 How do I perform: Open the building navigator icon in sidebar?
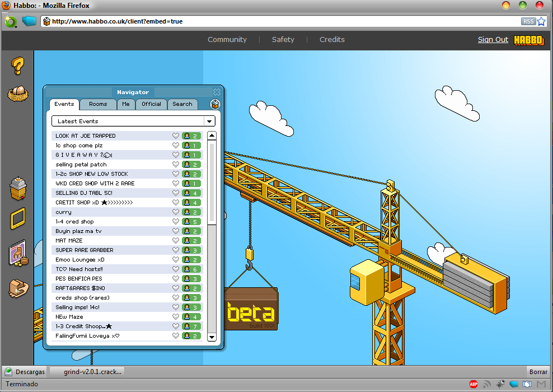[x=18, y=189]
